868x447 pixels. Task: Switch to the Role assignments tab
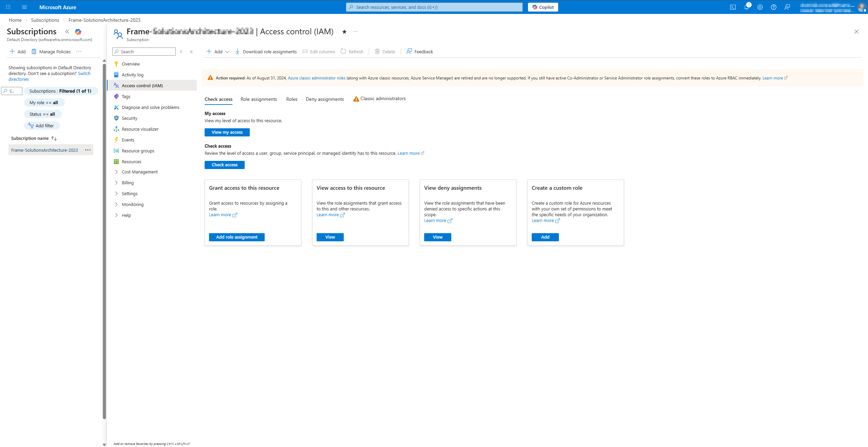259,99
